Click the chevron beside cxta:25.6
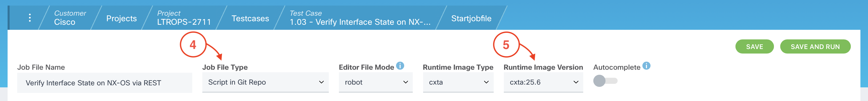 tap(576, 82)
